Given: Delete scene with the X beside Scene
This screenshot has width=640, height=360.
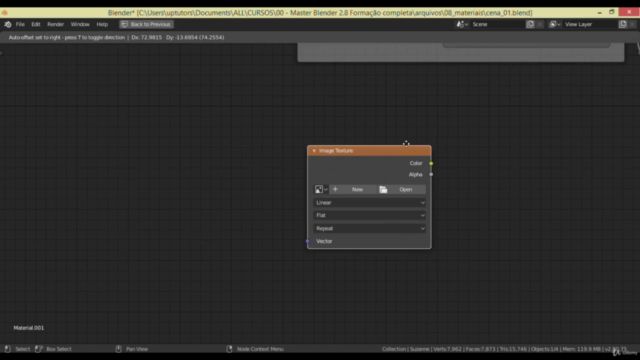Looking at the screenshot, I should pos(540,24).
